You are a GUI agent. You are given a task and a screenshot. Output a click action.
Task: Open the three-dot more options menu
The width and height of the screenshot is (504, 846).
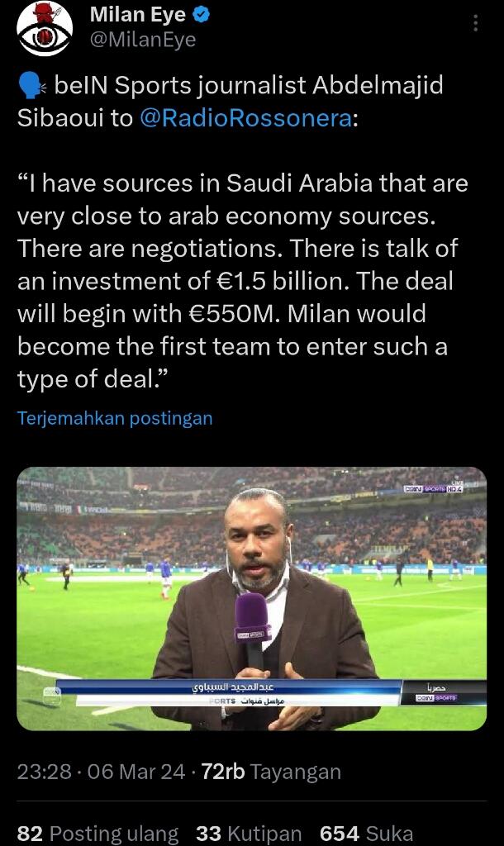[475, 23]
